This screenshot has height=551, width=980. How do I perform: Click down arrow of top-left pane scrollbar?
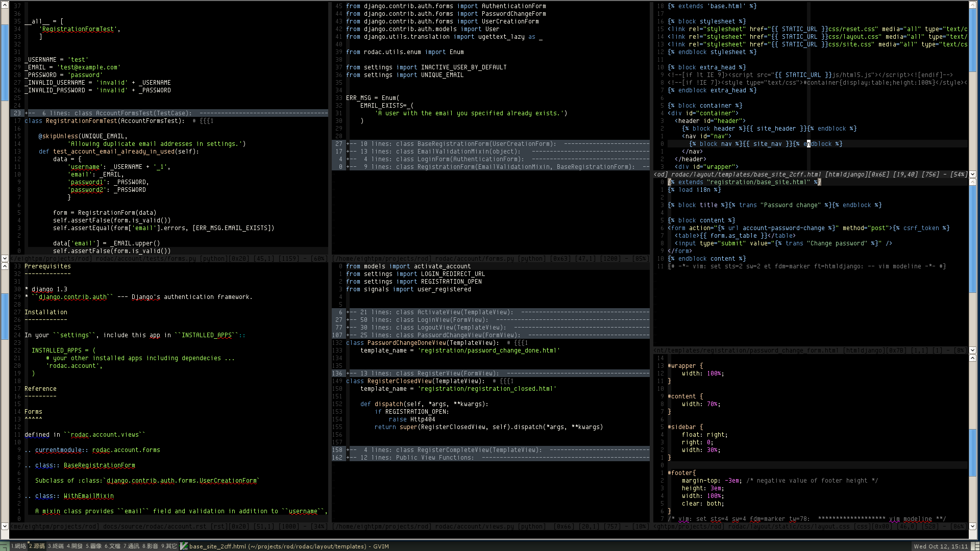5,259
